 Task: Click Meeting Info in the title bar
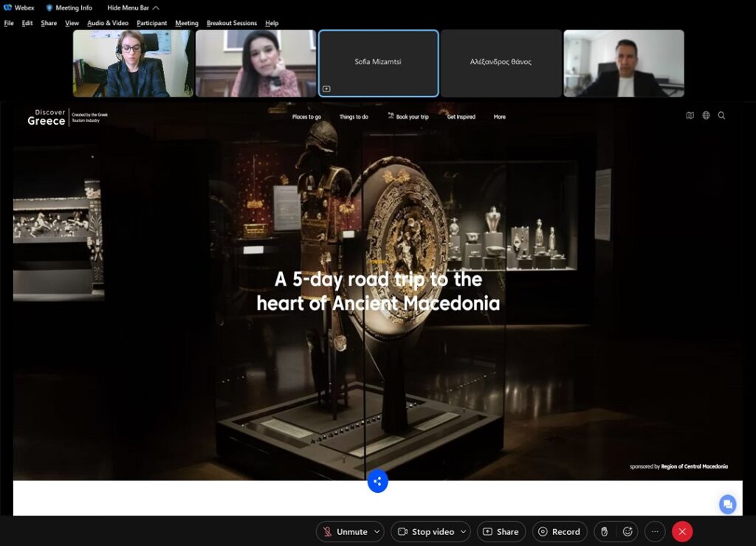tap(69, 8)
